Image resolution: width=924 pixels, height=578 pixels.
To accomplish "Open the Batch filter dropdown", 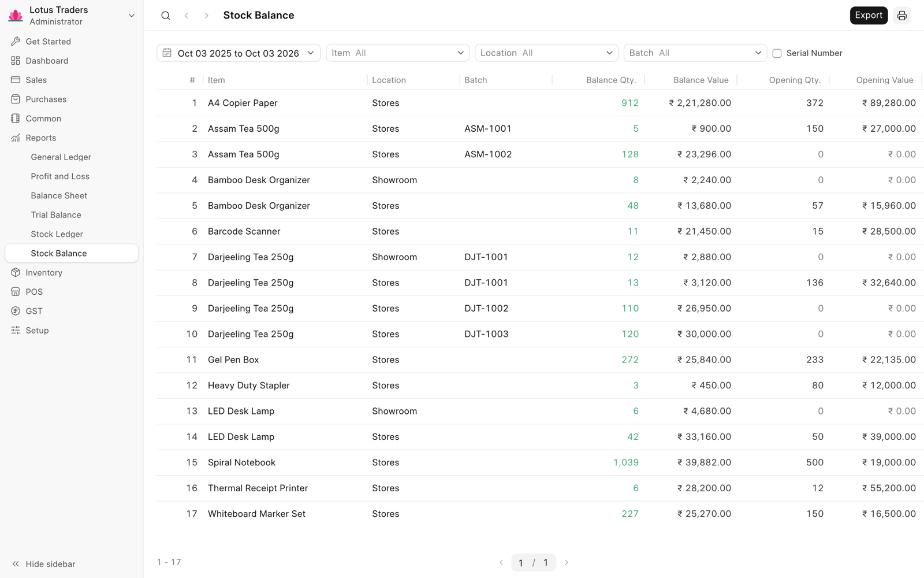I will coord(695,53).
